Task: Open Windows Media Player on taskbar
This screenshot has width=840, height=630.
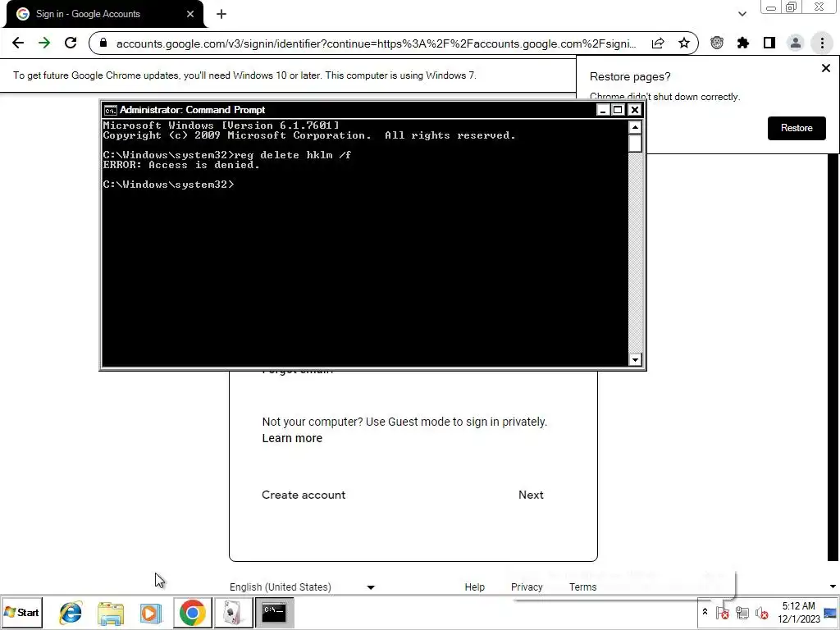Action: [x=151, y=612]
